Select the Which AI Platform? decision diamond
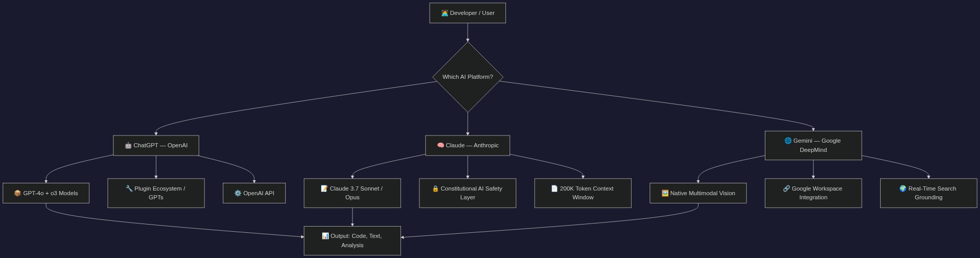 468,77
